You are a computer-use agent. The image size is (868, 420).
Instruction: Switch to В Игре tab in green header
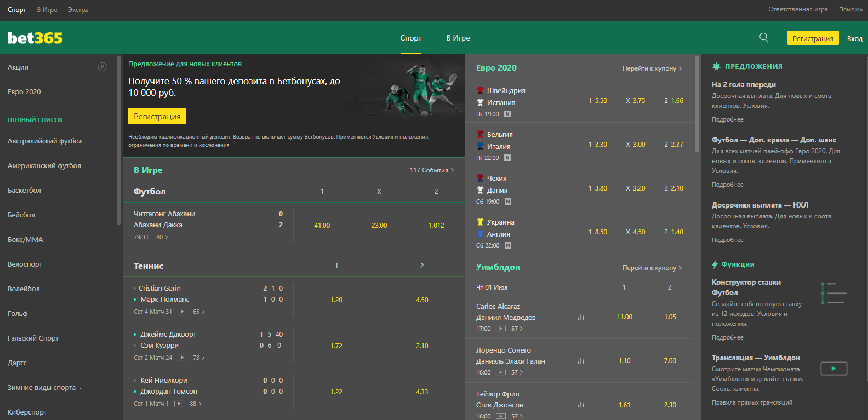click(x=458, y=38)
